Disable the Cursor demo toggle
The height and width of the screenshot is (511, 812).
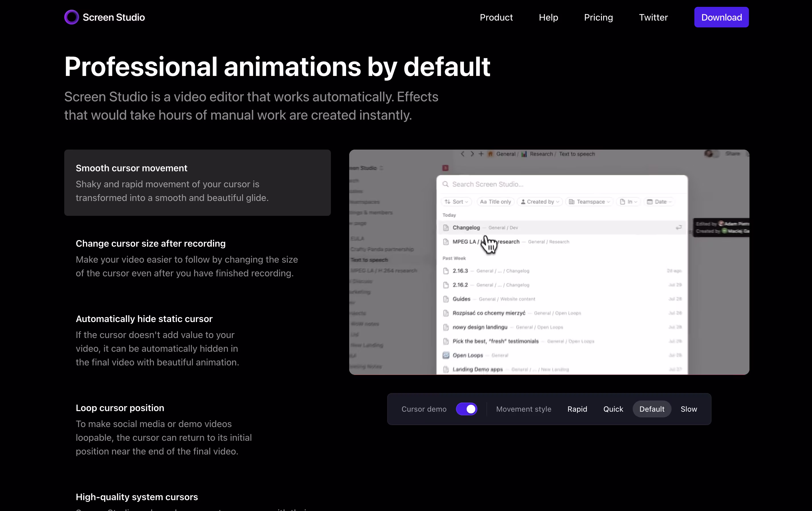(467, 409)
